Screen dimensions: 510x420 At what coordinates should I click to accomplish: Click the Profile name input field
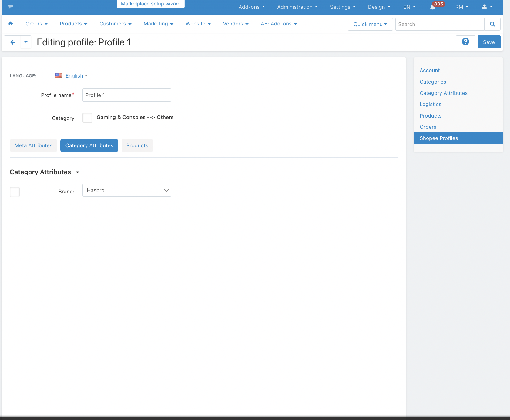pos(127,95)
